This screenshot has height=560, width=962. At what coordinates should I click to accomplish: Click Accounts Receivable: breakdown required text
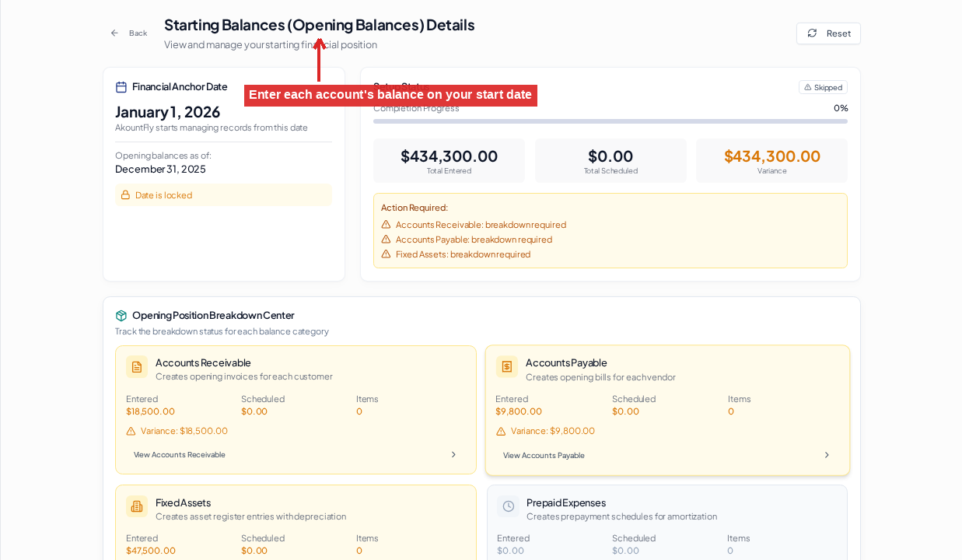481,225
